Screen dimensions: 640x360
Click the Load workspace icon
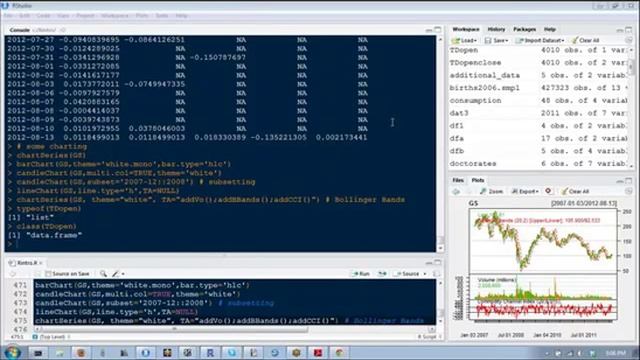coord(456,40)
